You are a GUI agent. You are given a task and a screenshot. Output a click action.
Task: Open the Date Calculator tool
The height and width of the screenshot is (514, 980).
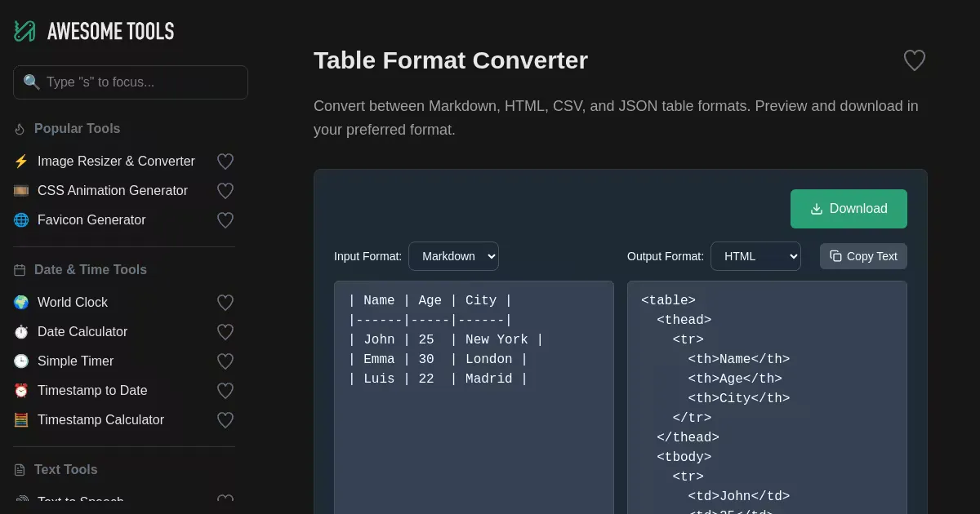(82, 332)
